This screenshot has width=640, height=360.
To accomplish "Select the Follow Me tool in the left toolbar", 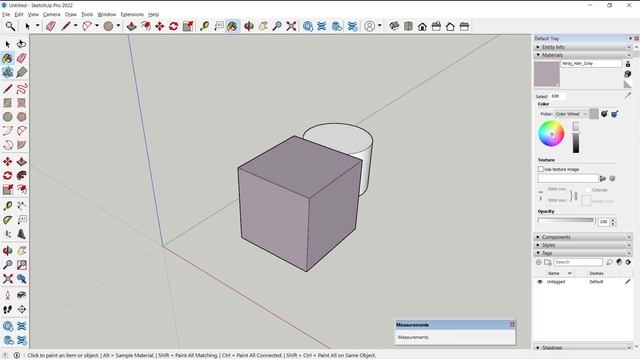I will pyautogui.click(x=22, y=176).
